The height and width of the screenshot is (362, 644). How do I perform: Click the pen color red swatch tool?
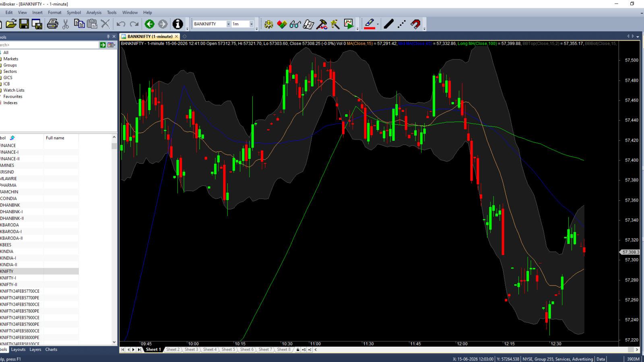click(369, 24)
